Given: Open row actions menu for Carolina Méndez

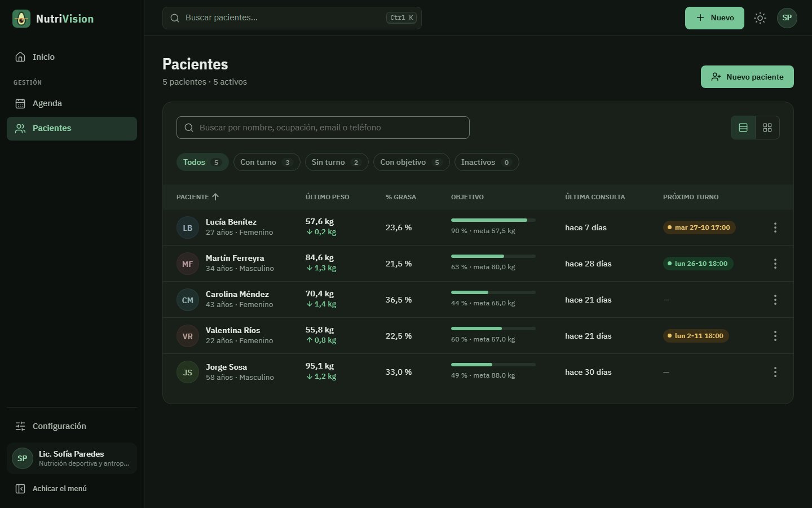Looking at the screenshot, I should 775,300.
